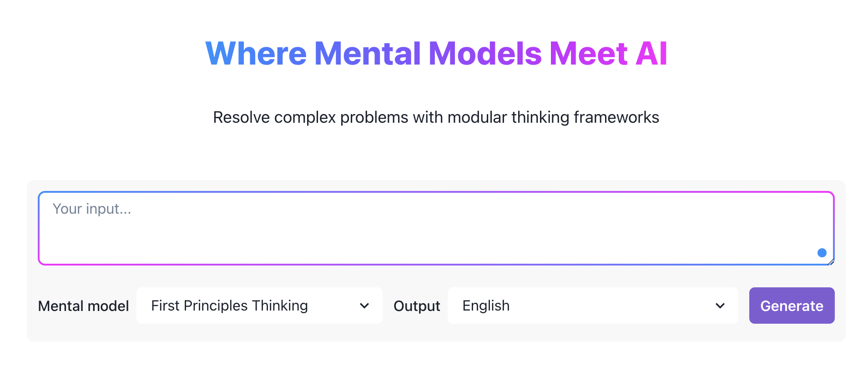Click the word 'Models' in the headline
The width and height of the screenshot is (868, 371).
coord(485,54)
